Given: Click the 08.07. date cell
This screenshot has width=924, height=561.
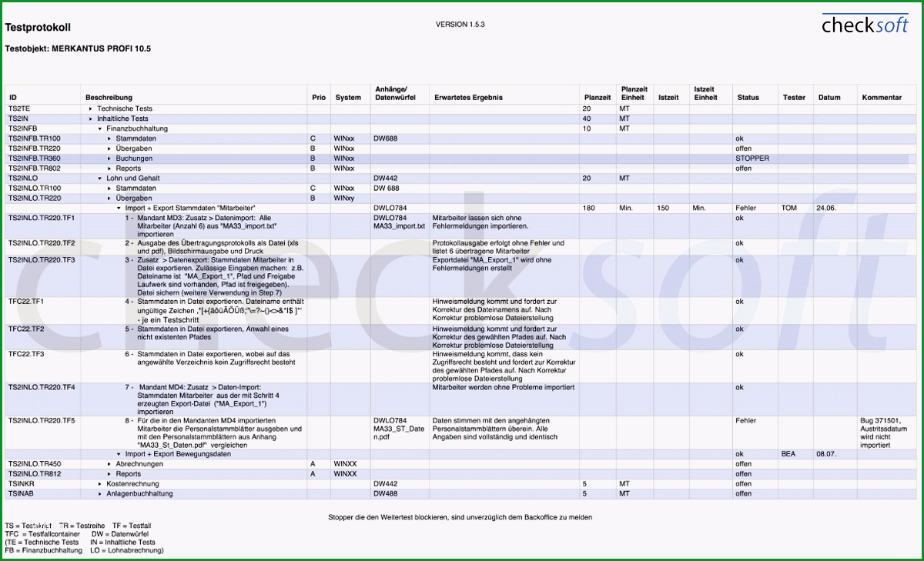Looking at the screenshot, I should 826,454.
